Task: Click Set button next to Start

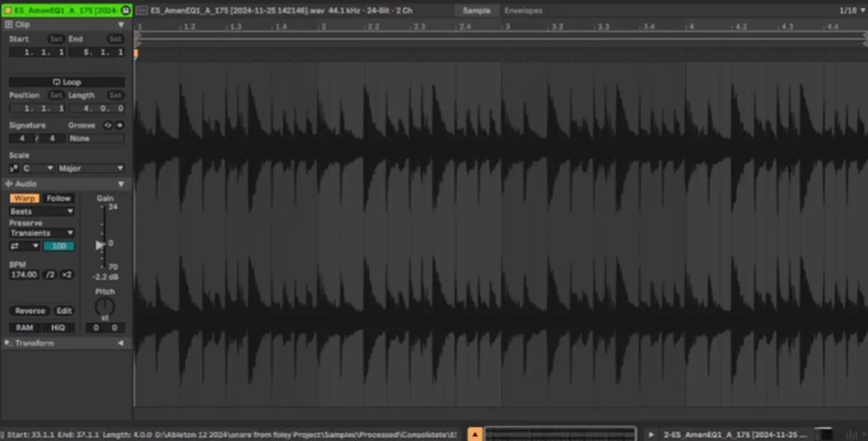Action: 56,39
